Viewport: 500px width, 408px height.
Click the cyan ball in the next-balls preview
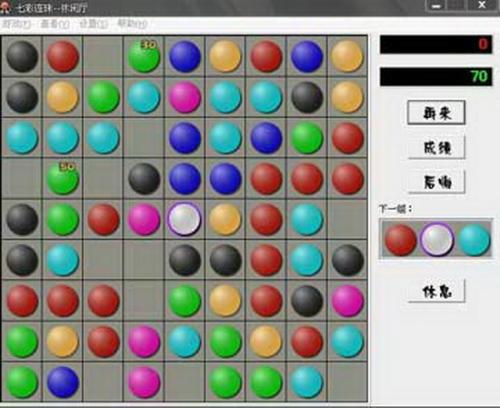474,240
